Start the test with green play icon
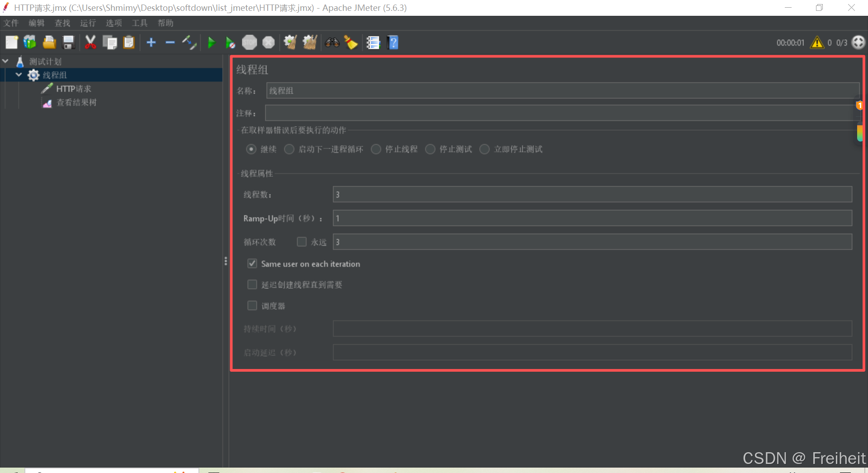Screen dimensions: 868x473 (211, 43)
